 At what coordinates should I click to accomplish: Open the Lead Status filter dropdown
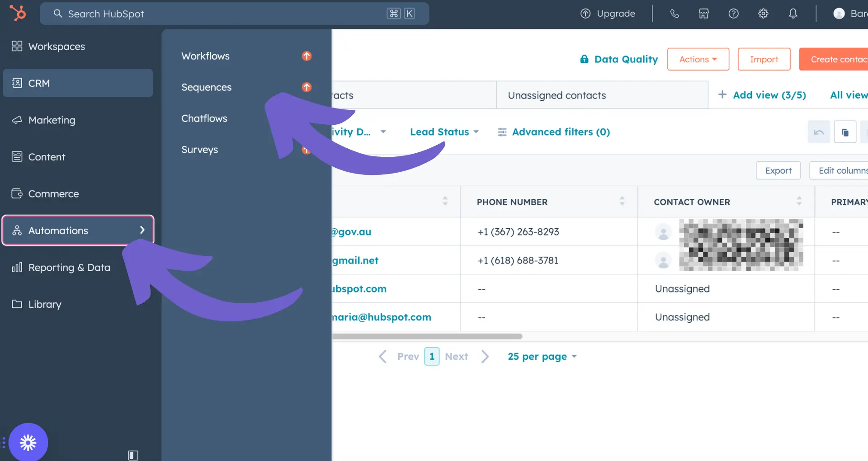pos(444,132)
